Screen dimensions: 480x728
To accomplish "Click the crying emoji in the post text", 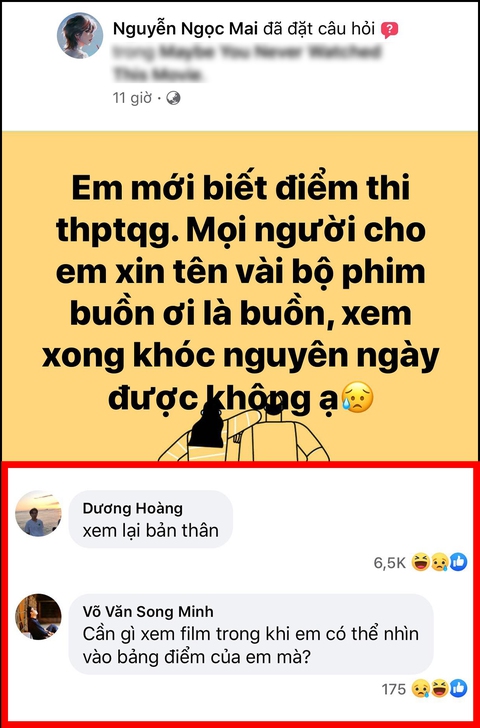I will tap(357, 399).
